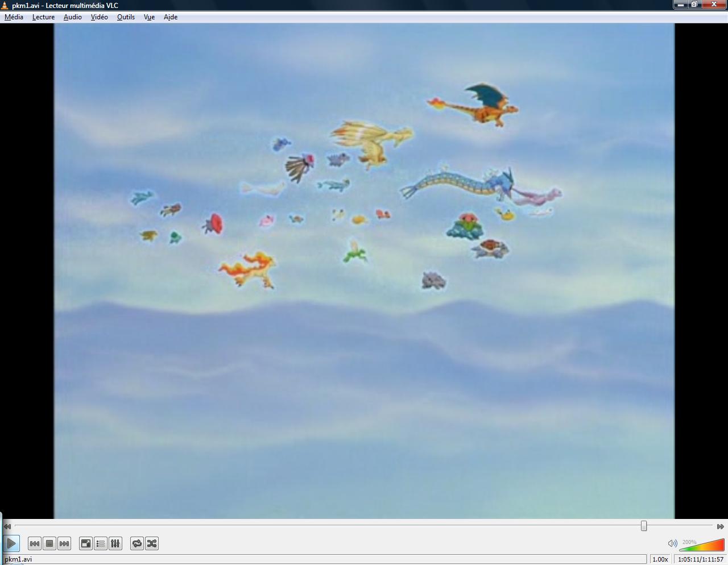Adjust the volume slider bar

pos(702,545)
